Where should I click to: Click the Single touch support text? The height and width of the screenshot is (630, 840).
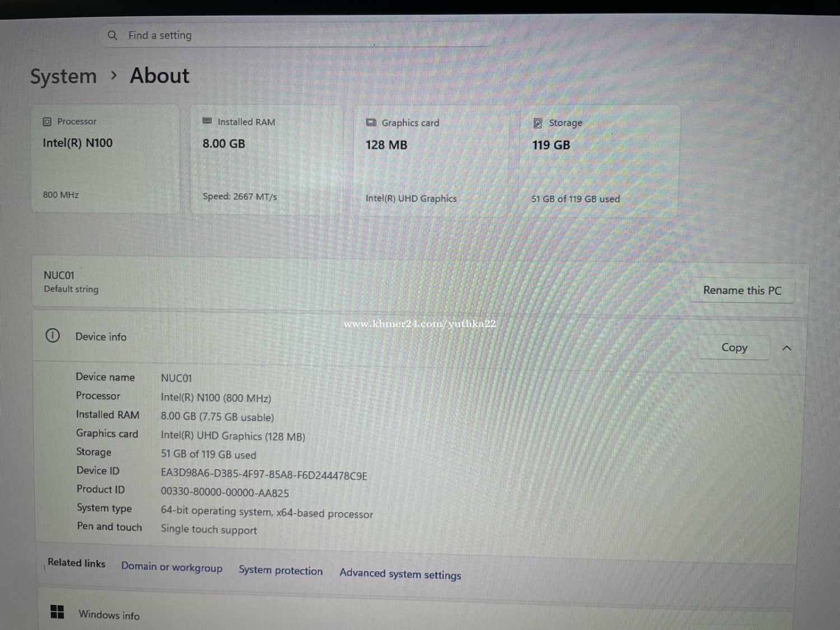[209, 529]
